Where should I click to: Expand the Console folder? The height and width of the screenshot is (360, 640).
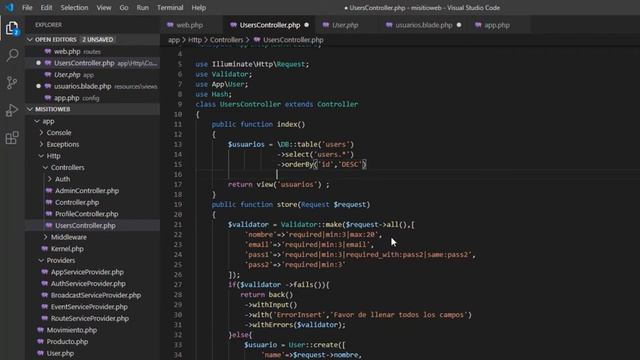click(41, 133)
